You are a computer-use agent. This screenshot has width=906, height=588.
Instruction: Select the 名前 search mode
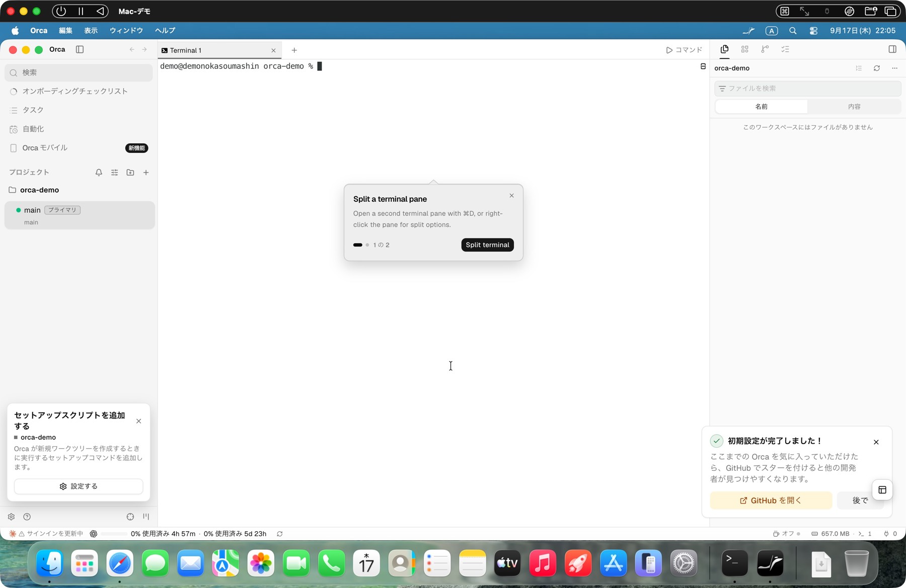tap(761, 107)
